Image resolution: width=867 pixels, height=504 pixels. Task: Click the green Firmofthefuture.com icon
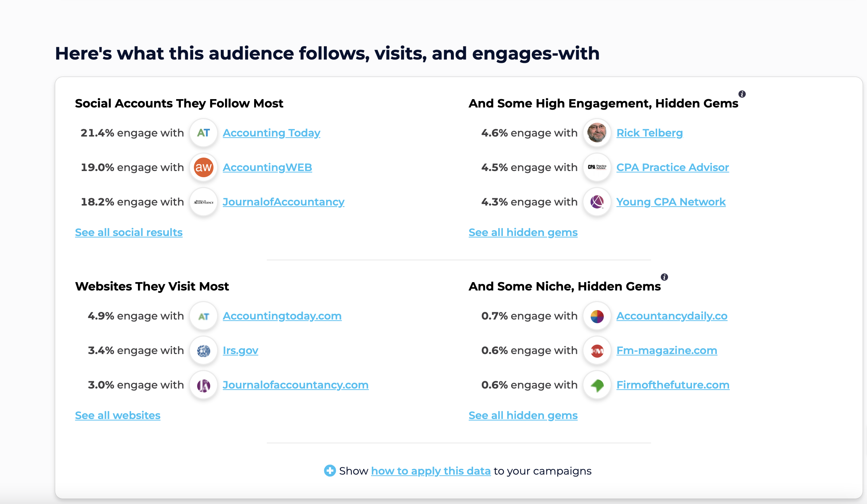(x=597, y=385)
